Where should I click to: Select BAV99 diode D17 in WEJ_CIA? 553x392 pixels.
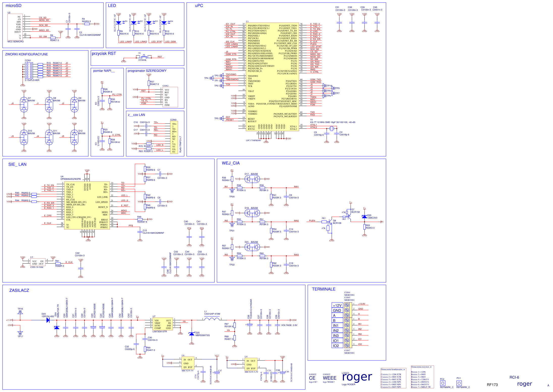click(x=252, y=178)
